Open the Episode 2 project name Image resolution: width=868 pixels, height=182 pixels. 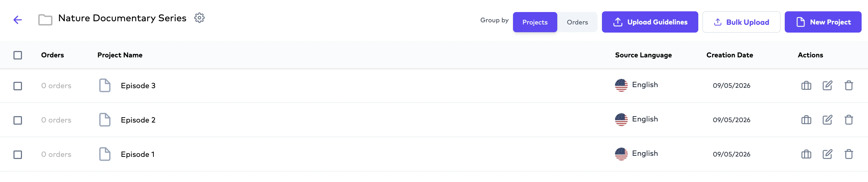138,120
